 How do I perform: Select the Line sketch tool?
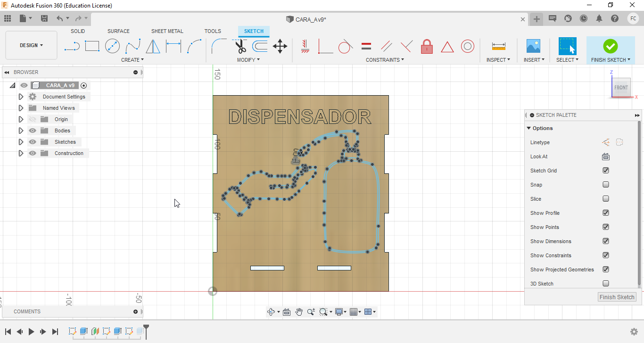(72, 46)
